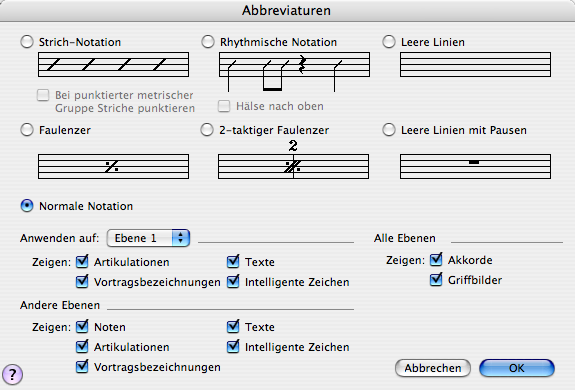Click the rhythmic notation staff preview
The width and height of the screenshot is (575, 390).
294,71
